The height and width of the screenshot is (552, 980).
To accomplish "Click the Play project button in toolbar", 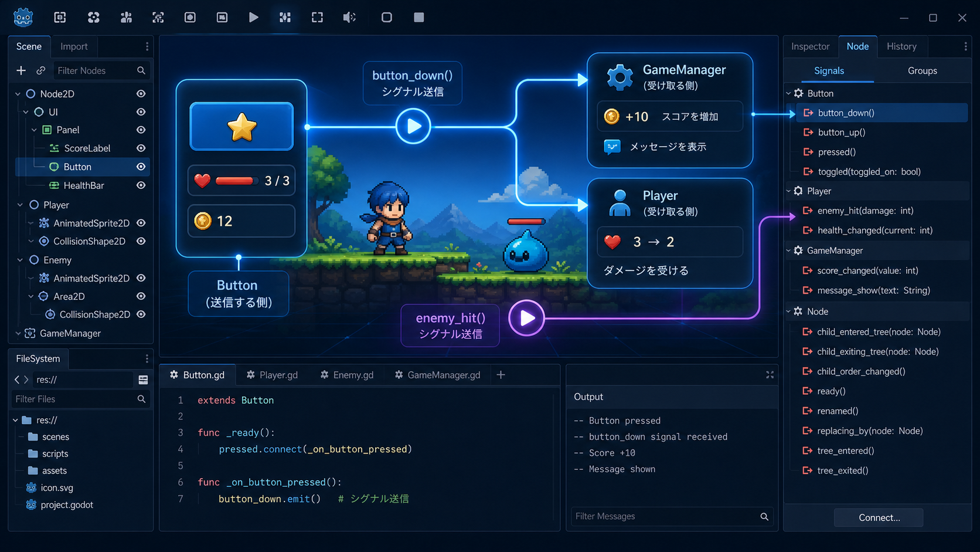I will pos(253,18).
